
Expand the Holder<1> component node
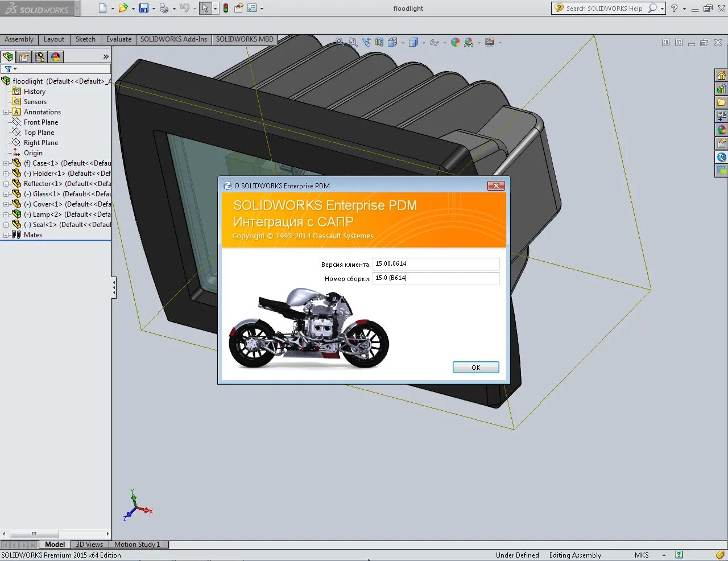coord(6,174)
